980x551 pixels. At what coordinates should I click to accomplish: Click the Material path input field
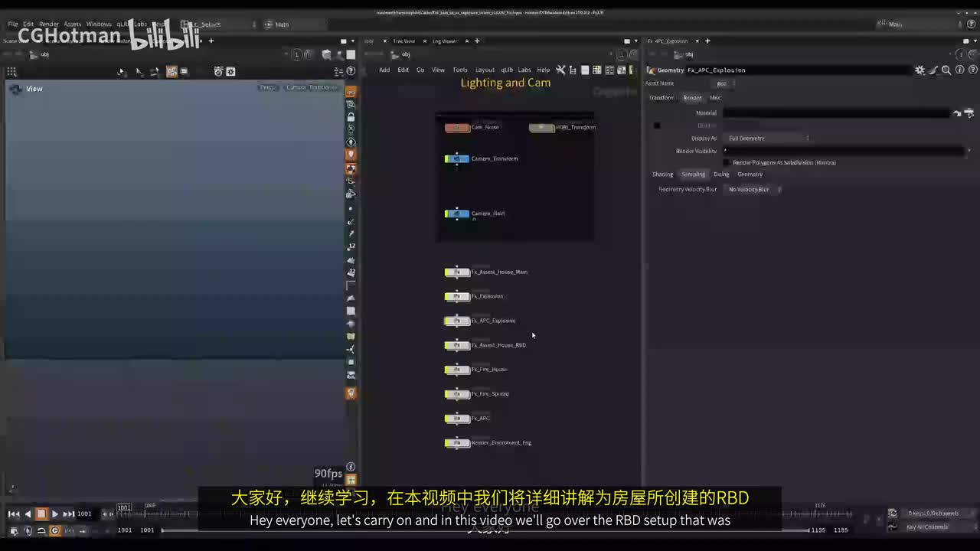pyautogui.click(x=835, y=113)
